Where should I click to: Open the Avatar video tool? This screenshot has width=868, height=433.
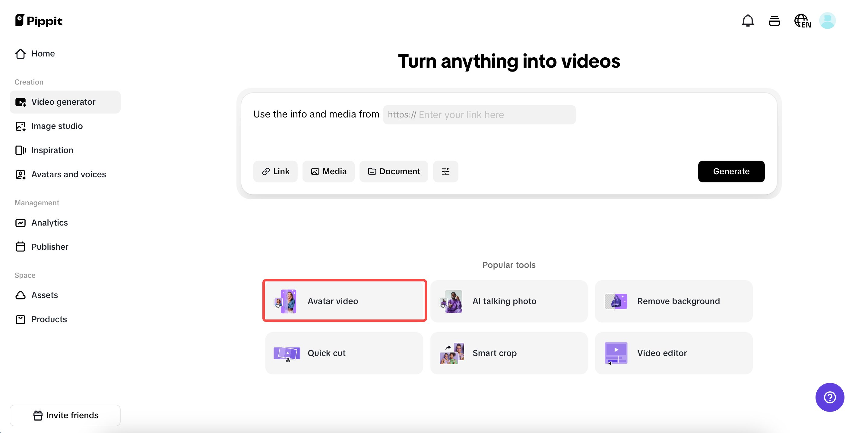coord(344,301)
